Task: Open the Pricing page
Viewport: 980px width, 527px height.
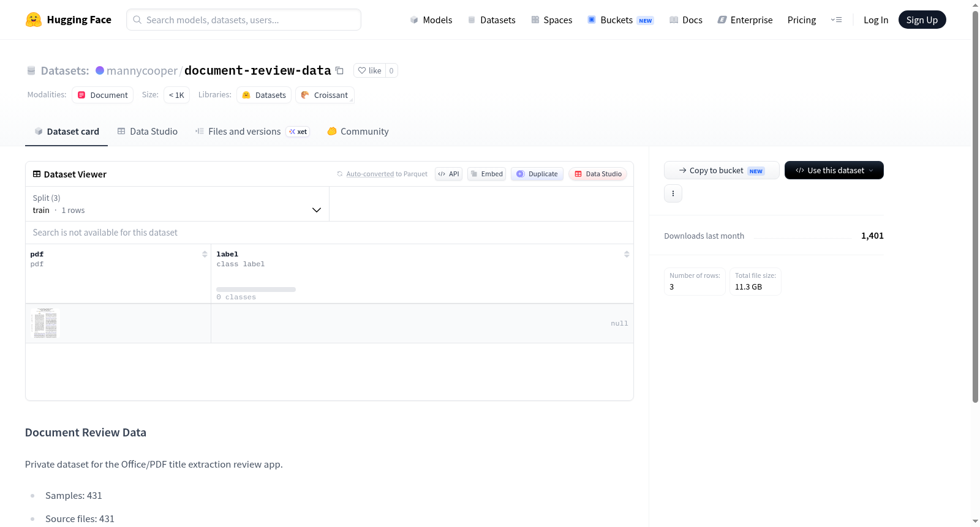Action: point(802,20)
